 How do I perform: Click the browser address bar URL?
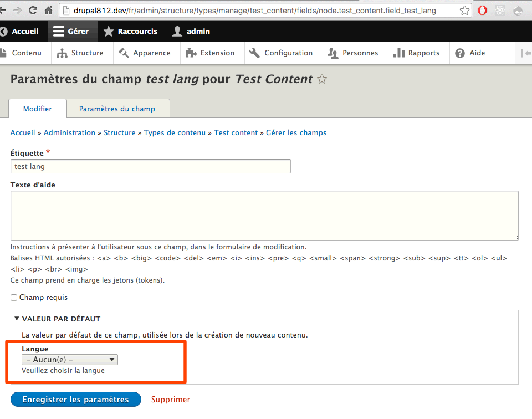(254, 11)
